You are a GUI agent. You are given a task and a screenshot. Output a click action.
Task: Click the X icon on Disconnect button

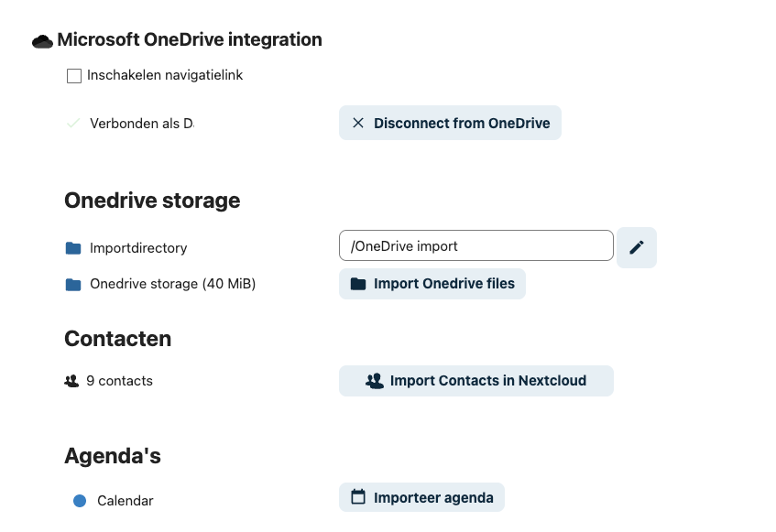pos(358,124)
